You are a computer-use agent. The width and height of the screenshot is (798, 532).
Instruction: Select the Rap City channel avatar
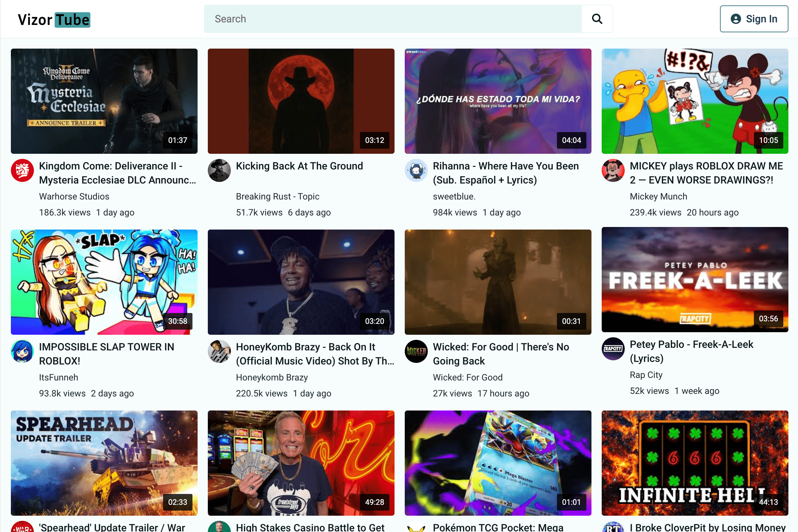[613, 349]
